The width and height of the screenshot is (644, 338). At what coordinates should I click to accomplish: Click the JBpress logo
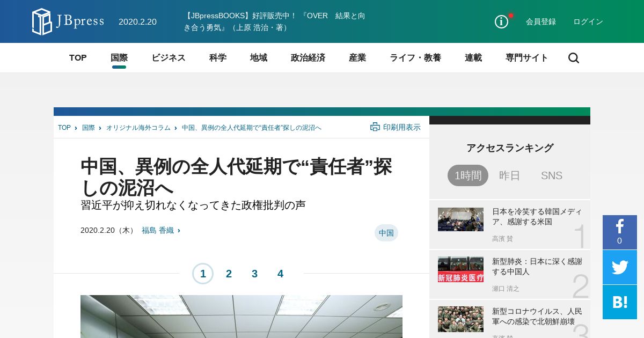tap(68, 21)
